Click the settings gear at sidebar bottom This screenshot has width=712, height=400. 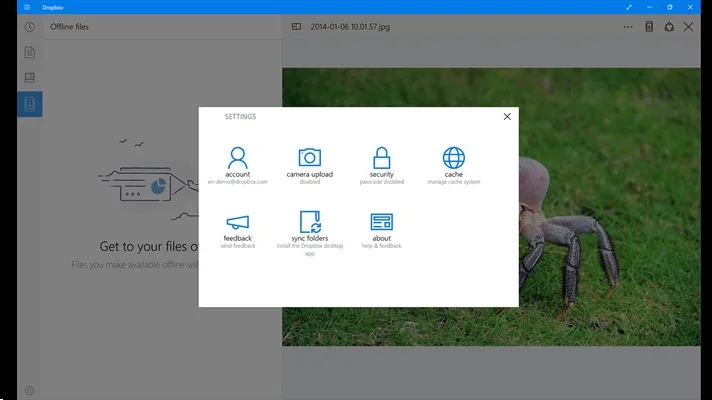pos(30,390)
